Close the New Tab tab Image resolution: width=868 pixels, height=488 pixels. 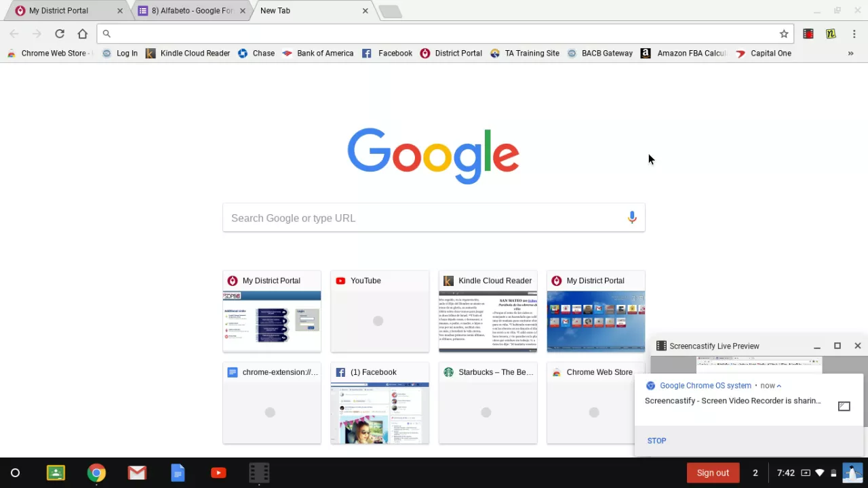pos(366,11)
